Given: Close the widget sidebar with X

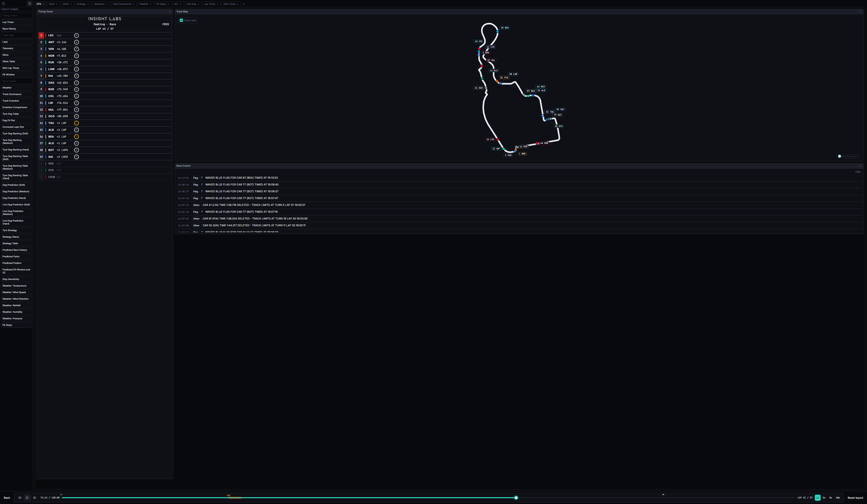Looking at the screenshot, I should 29,4.
